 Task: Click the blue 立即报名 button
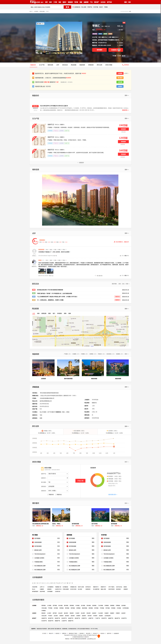click(120, 86)
